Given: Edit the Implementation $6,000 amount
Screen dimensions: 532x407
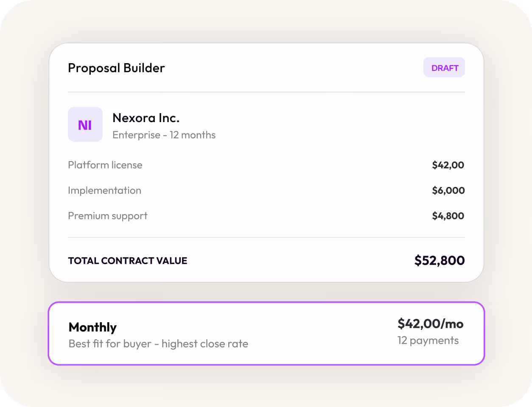Looking at the screenshot, I should [x=448, y=190].
